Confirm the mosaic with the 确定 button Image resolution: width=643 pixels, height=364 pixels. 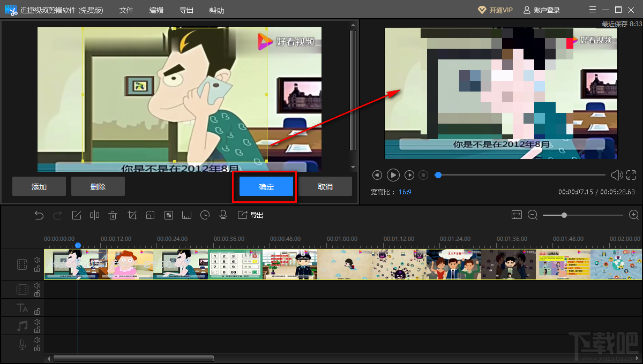pos(266,187)
